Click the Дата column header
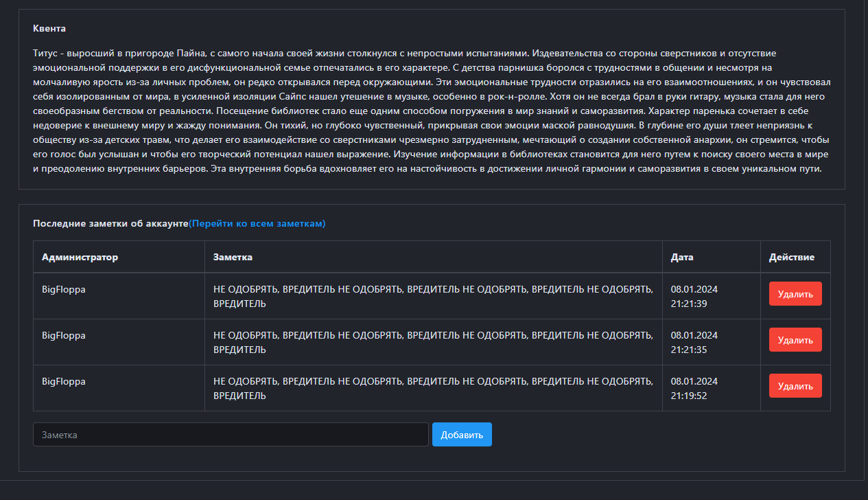 click(681, 258)
